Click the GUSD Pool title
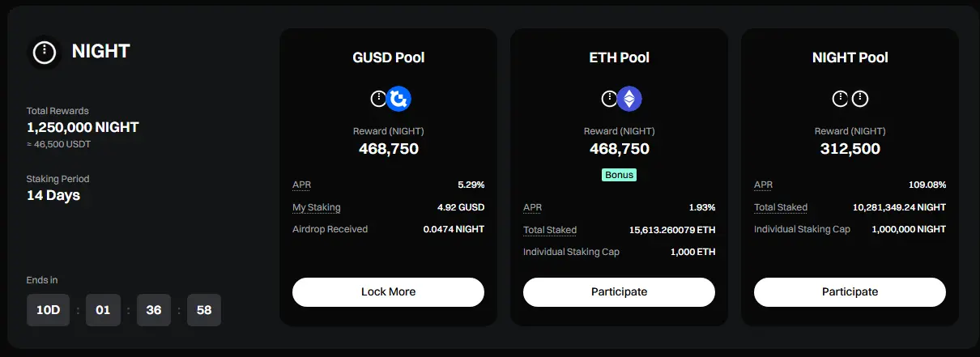980x357 pixels. 389,57
